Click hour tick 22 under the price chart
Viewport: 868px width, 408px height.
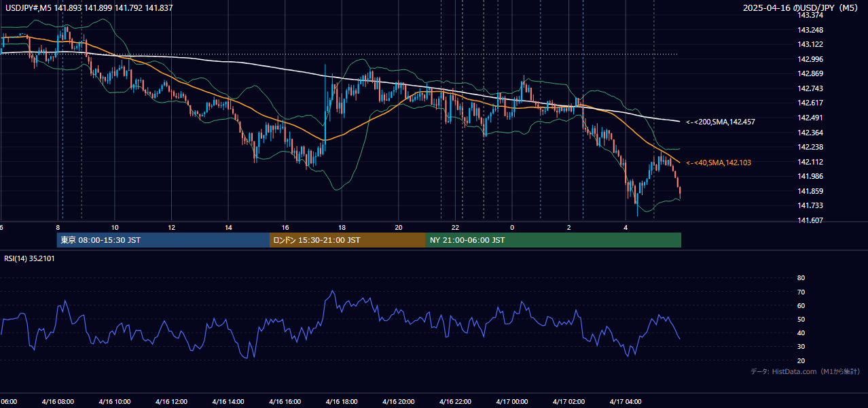tap(456, 227)
